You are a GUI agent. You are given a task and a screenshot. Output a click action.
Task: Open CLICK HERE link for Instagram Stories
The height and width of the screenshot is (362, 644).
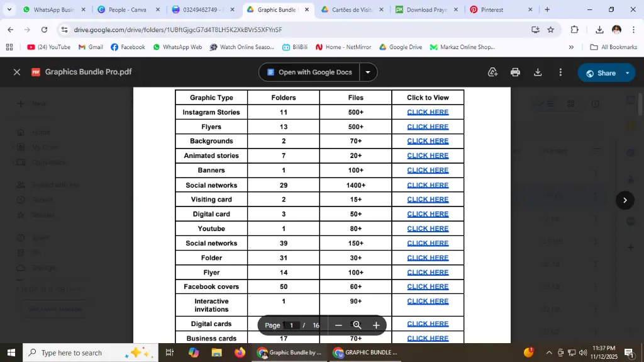pos(428,112)
